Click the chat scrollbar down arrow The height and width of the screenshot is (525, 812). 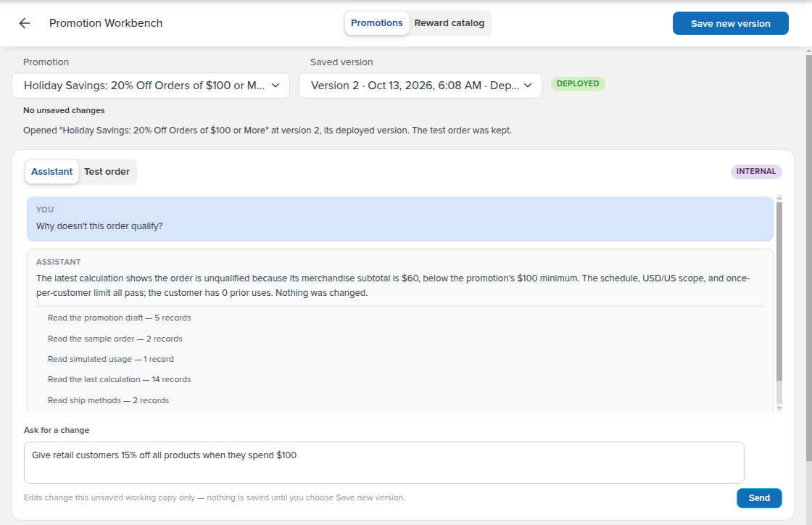point(779,408)
